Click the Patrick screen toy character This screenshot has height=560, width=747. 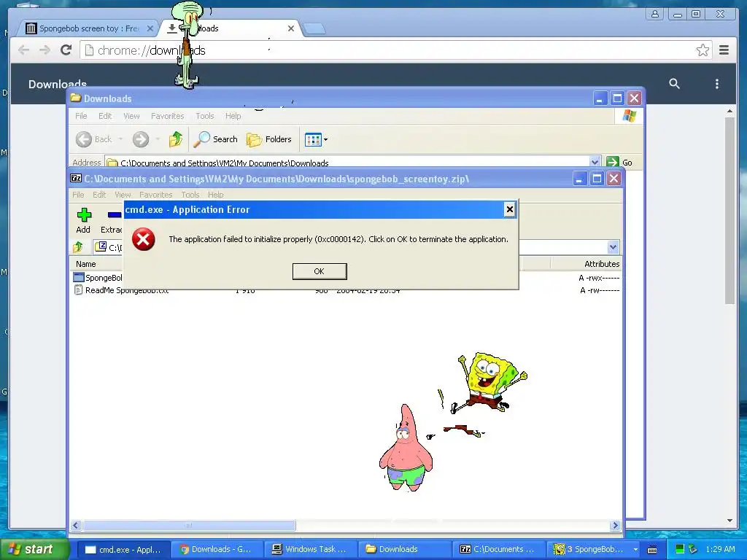[406, 448]
